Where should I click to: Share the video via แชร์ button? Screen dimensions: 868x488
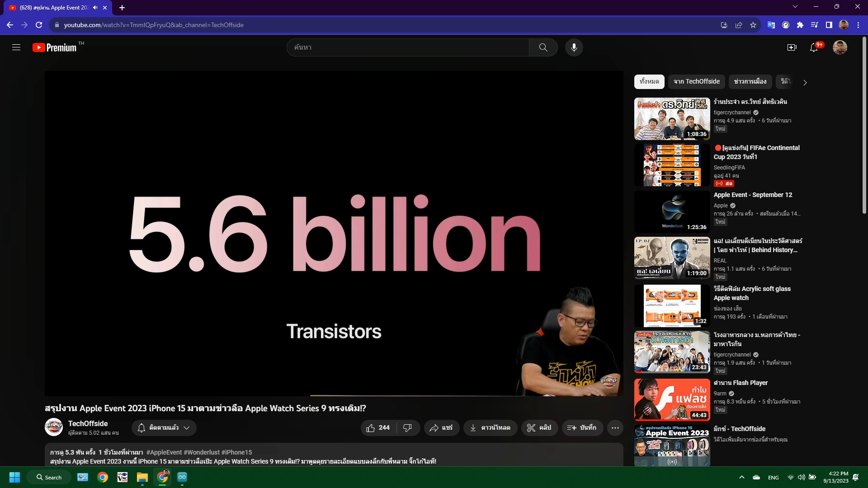coord(442,428)
